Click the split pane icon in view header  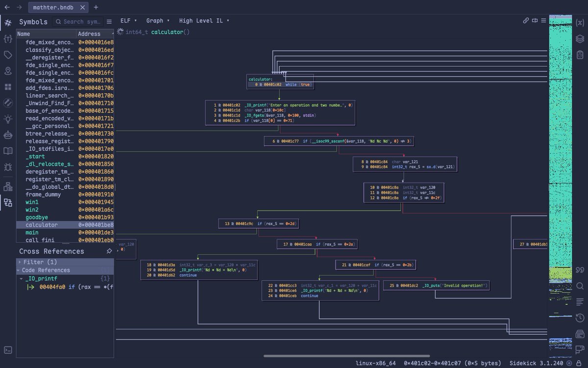(x=535, y=21)
